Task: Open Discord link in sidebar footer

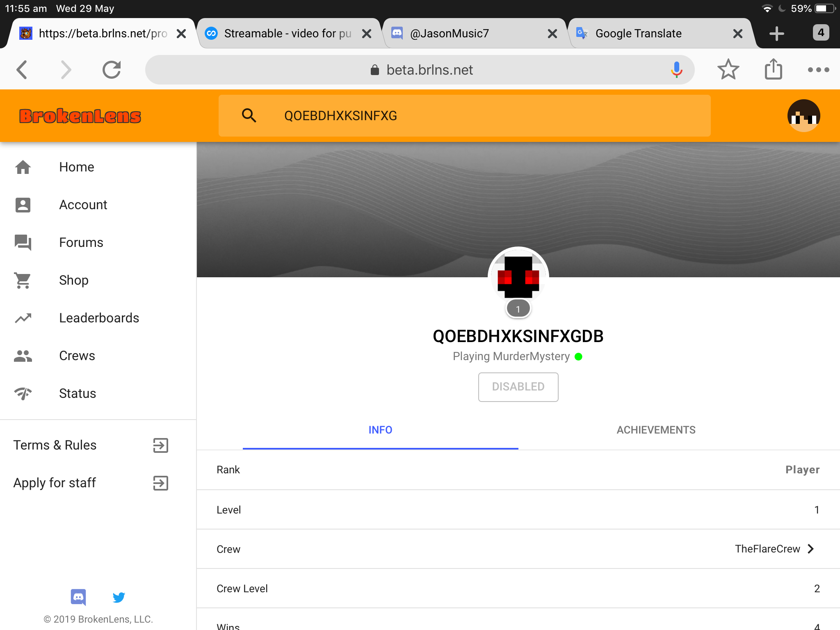Action: coord(78,597)
